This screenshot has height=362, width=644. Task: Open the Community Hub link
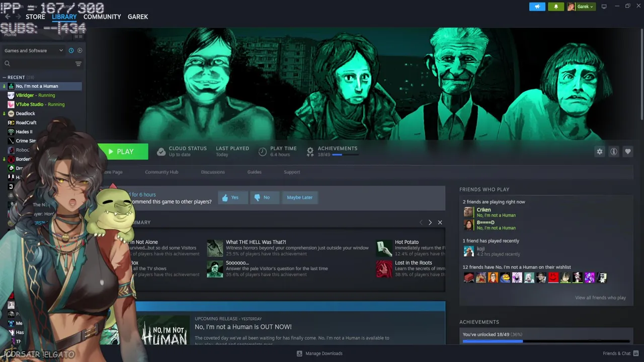click(162, 172)
